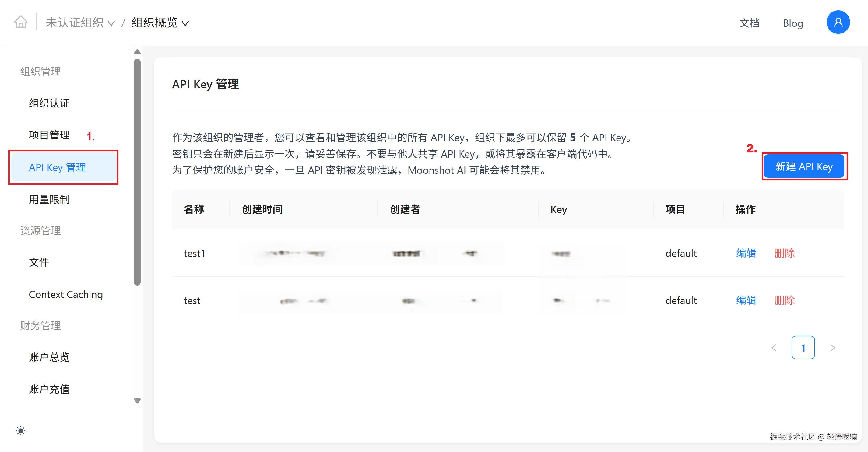Delete the test API key
The width and height of the screenshot is (868, 452).
(785, 300)
